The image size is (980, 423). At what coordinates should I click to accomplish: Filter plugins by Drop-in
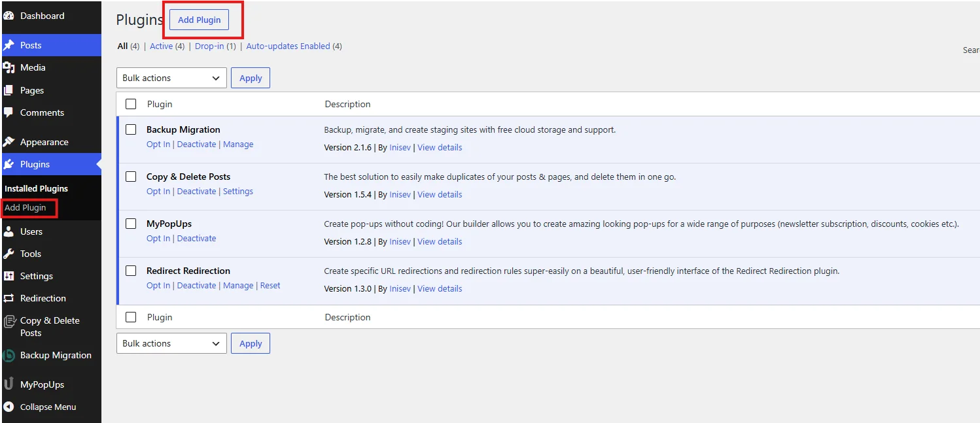click(209, 46)
